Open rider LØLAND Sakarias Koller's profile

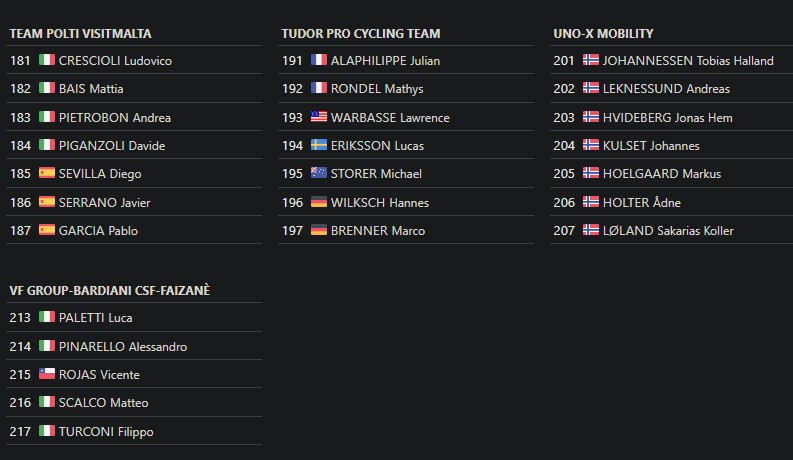click(668, 230)
